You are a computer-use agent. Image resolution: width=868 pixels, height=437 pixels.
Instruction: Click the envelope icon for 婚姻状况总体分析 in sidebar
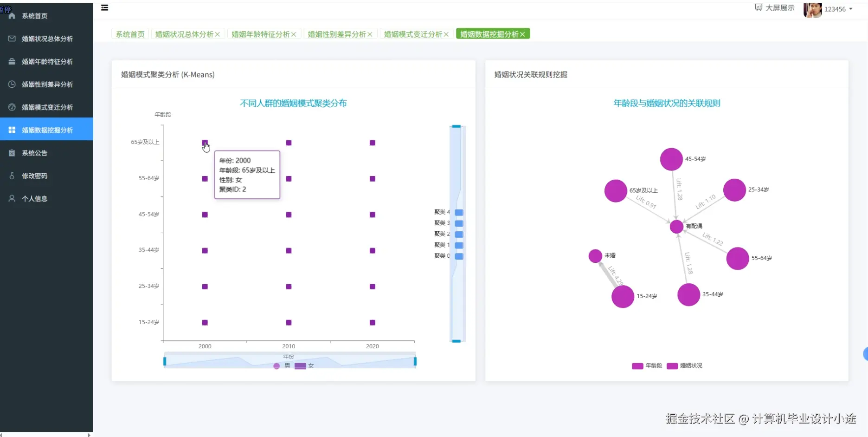coord(12,39)
